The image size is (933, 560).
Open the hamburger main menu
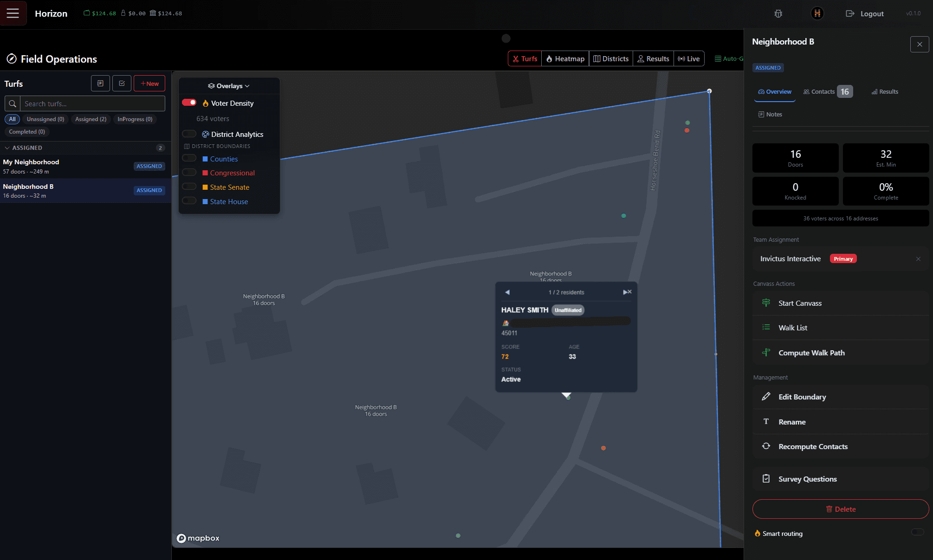(13, 13)
